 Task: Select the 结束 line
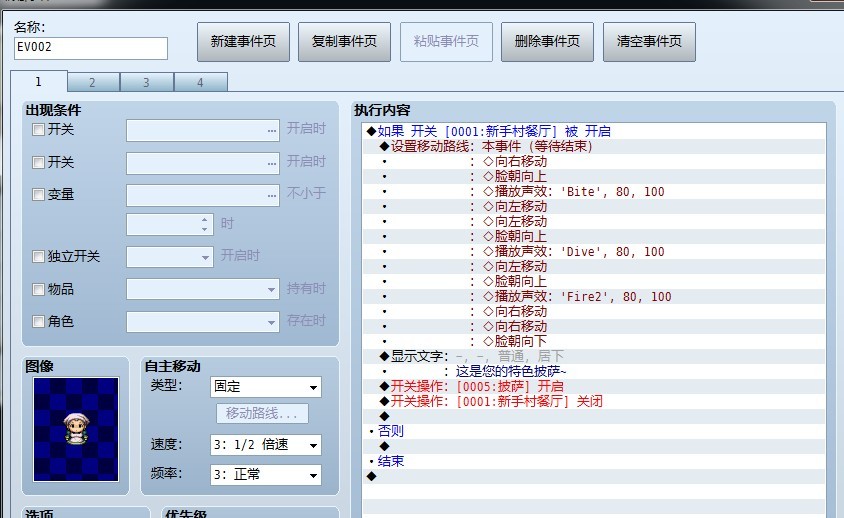point(594,461)
